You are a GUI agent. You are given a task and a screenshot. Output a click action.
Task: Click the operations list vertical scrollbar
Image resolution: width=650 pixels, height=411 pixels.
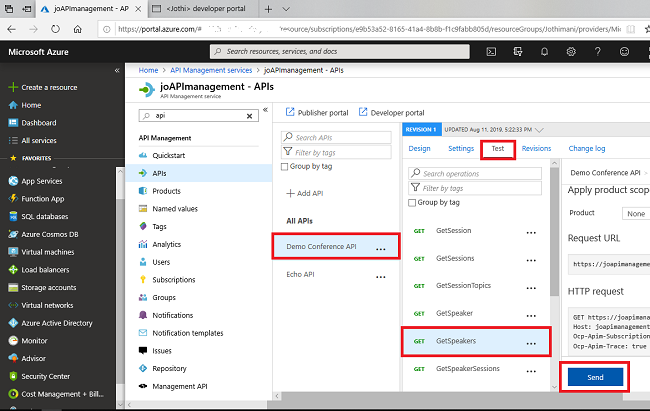pyautogui.click(x=554, y=232)
